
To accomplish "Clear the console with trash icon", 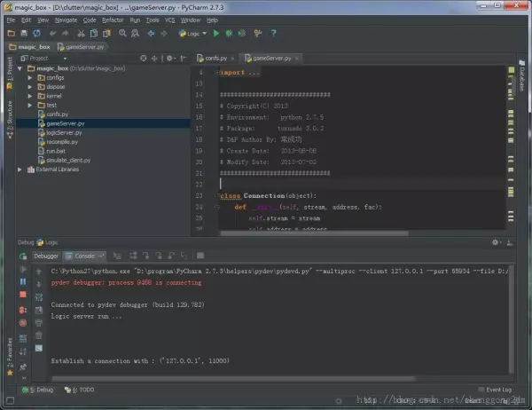I will pyautogui.click(x=39, y=335).
